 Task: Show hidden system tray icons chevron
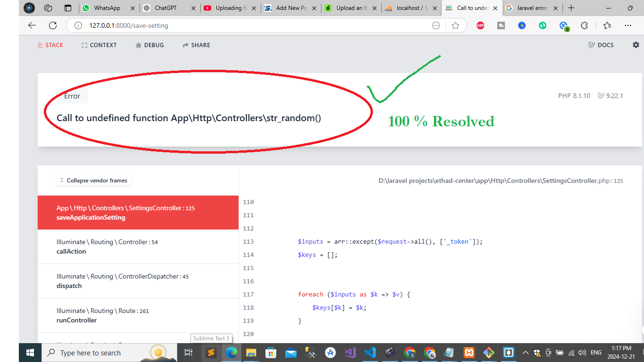(x=525, y=353)
